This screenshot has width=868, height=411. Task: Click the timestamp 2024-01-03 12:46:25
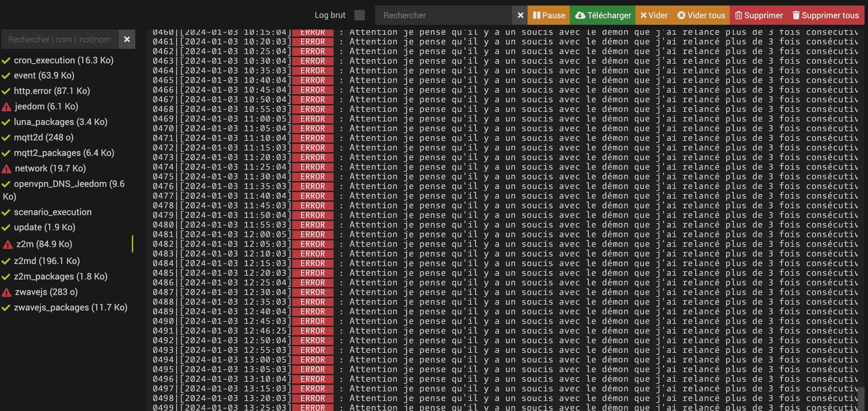pyautogui.click(x=236, y=331)
